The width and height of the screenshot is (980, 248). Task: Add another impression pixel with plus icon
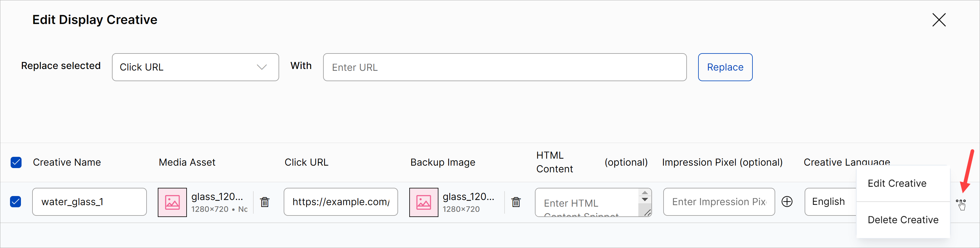pos(787,201)
